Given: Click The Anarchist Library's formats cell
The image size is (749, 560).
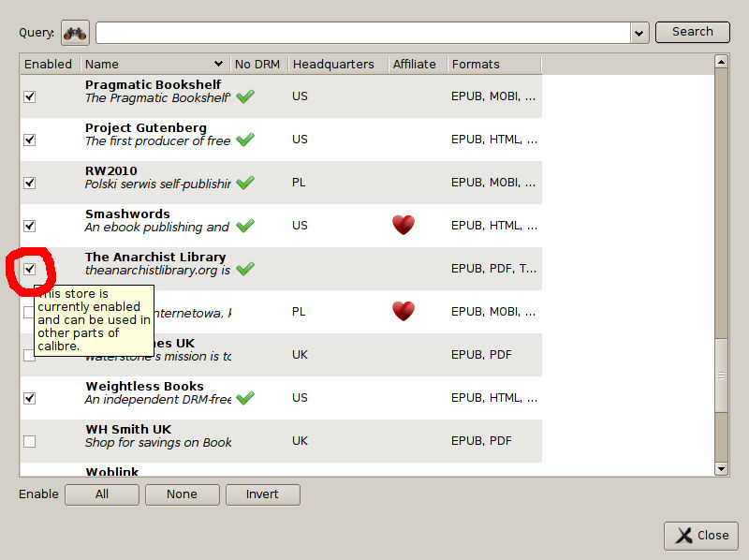Looking at the screenshot, I should pos(494,269).
